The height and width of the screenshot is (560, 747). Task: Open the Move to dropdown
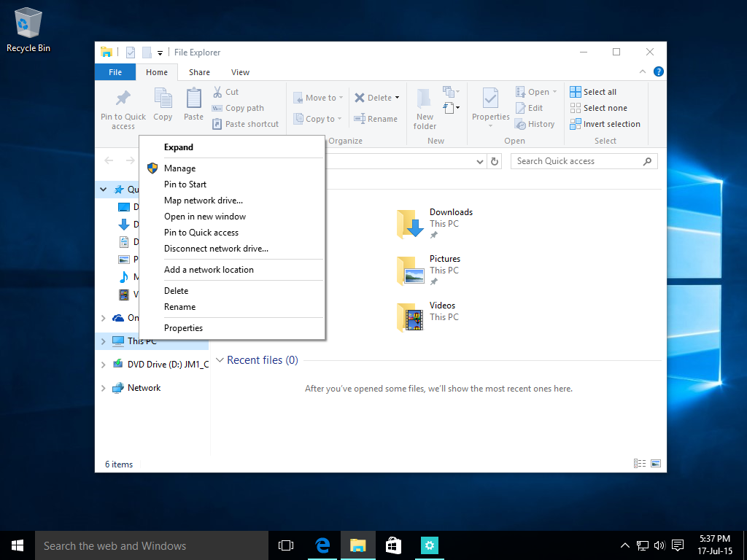318,98
